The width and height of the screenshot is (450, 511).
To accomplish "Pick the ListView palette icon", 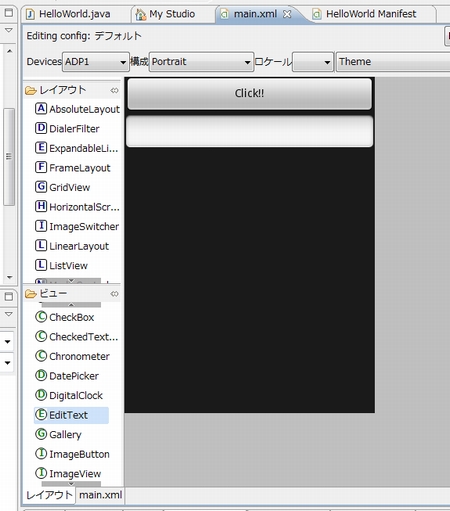I will pyautogui.click(x=41, y=265).
